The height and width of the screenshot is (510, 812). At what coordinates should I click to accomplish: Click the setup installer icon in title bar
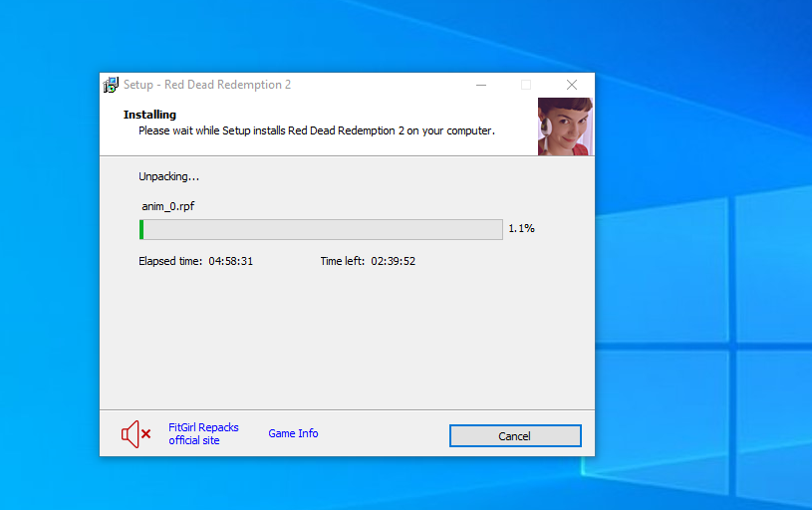click(111, 85)
